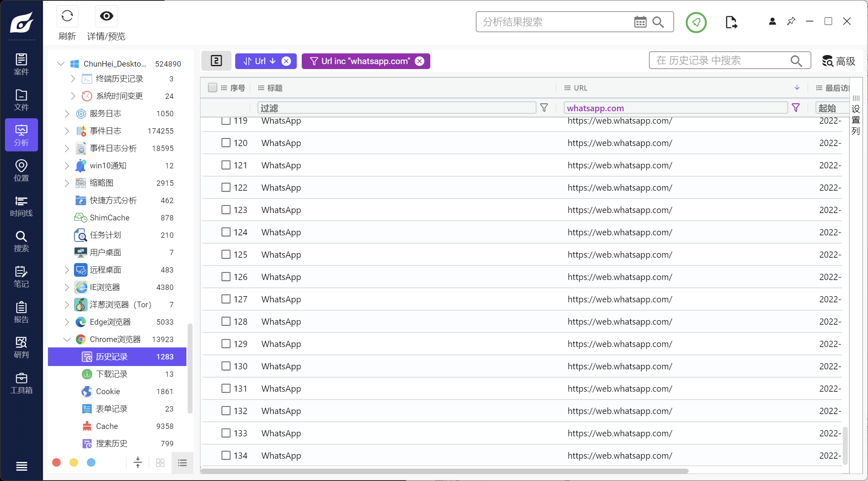Switch to grid view icon
The height and width of the screenshot is (481, 868).
point(160,462)
